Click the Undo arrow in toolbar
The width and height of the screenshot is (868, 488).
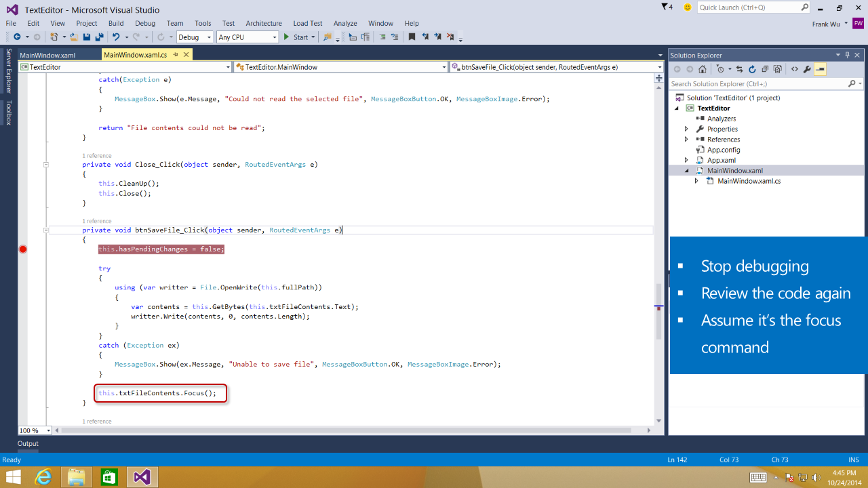[x=116, y=37]
